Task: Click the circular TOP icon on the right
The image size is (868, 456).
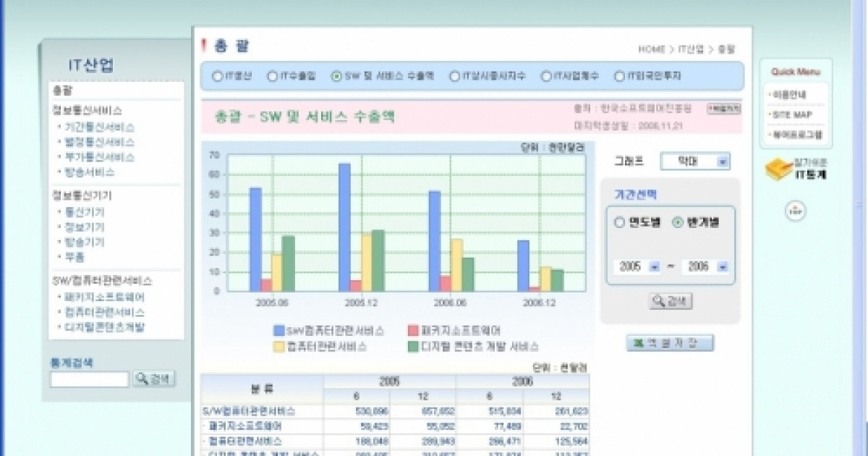Action: tap(796, 210)
